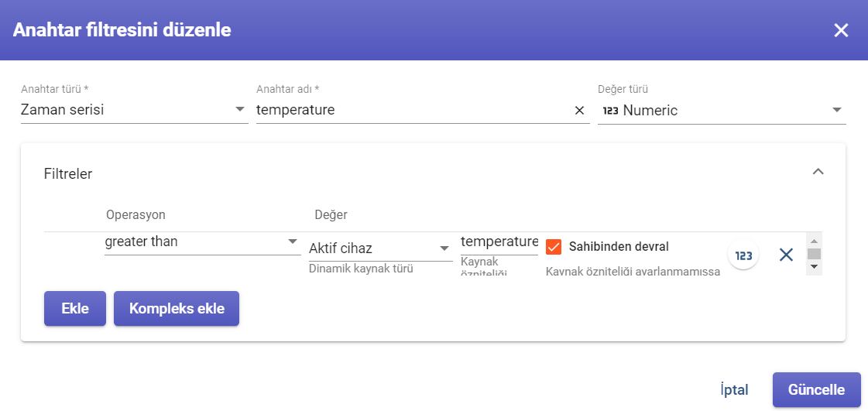Close the Anahtar filtresini düzenle dialog
Screen dimensions: 868x411
(841, 30)
